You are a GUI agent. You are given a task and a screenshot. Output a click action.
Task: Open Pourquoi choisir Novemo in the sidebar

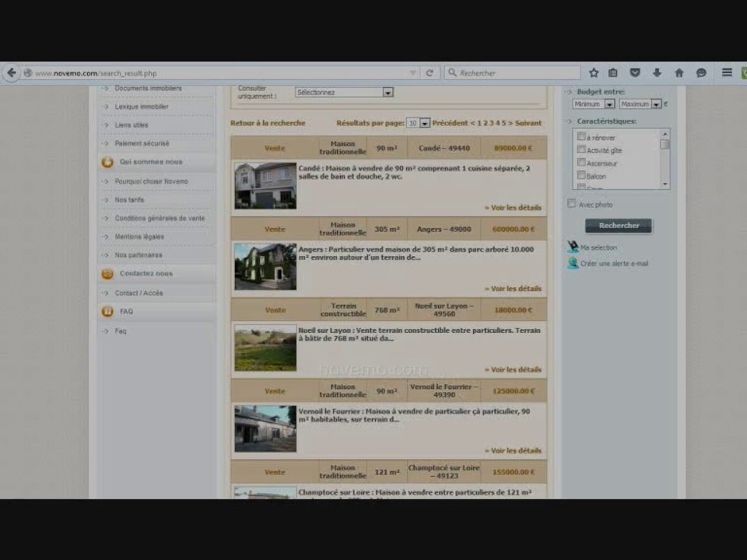(x=152, y=181)
